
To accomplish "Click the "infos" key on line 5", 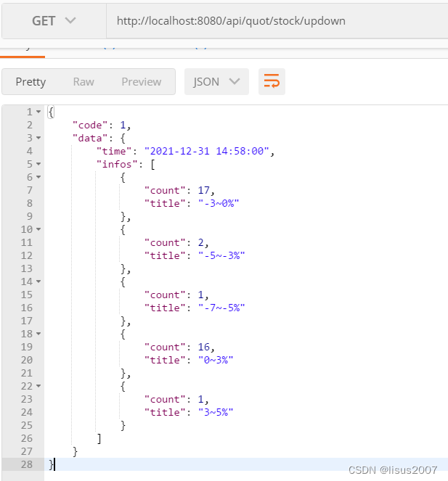I will coord(117,164).
